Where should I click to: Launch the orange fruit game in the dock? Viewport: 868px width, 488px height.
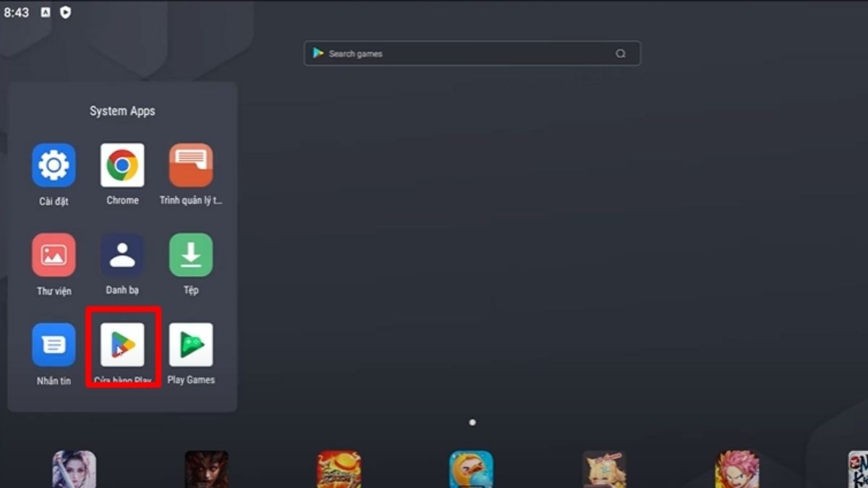coord(339,469)
